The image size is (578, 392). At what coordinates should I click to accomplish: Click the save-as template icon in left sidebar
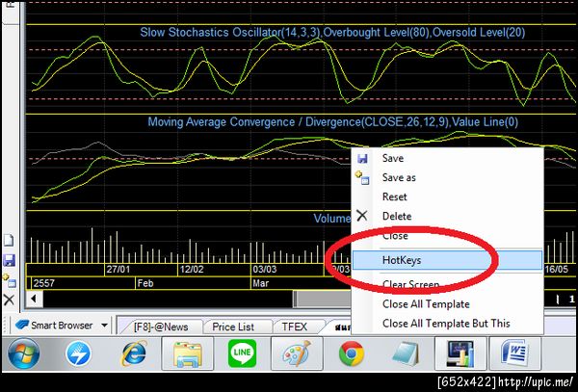(x=9, y=280)
